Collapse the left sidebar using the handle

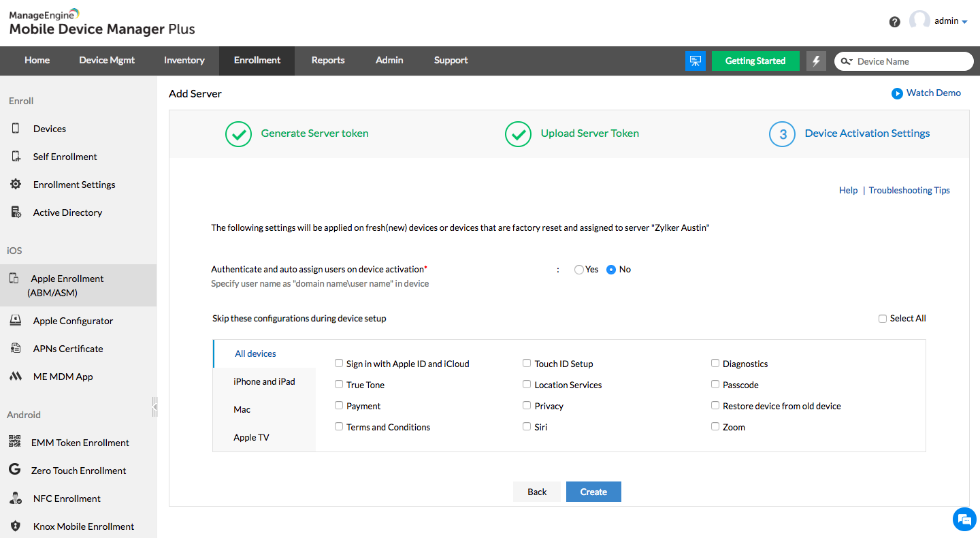(155, 406)
